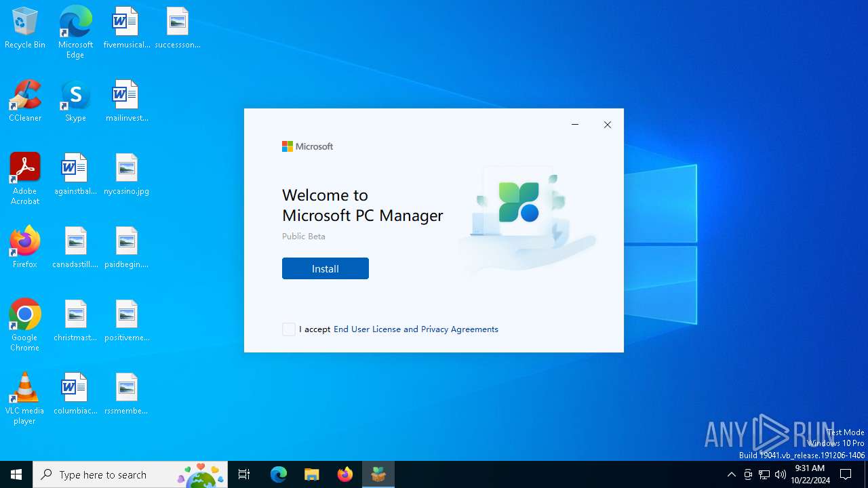Select the columbiac Word document icon

click(x=75, y=394)
